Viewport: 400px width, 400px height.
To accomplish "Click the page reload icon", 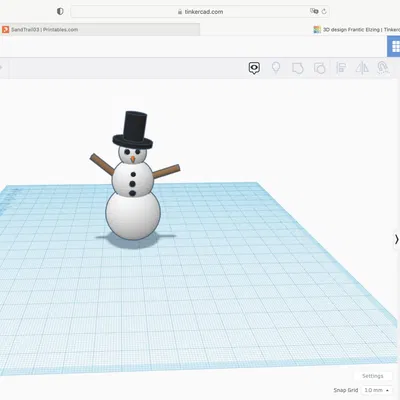I will pyautogui.click(x=324, y=12).
